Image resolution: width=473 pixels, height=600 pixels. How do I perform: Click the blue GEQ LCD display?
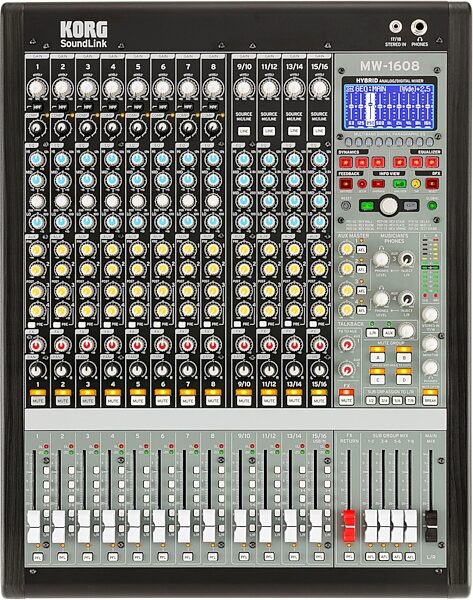coord(389,107)
